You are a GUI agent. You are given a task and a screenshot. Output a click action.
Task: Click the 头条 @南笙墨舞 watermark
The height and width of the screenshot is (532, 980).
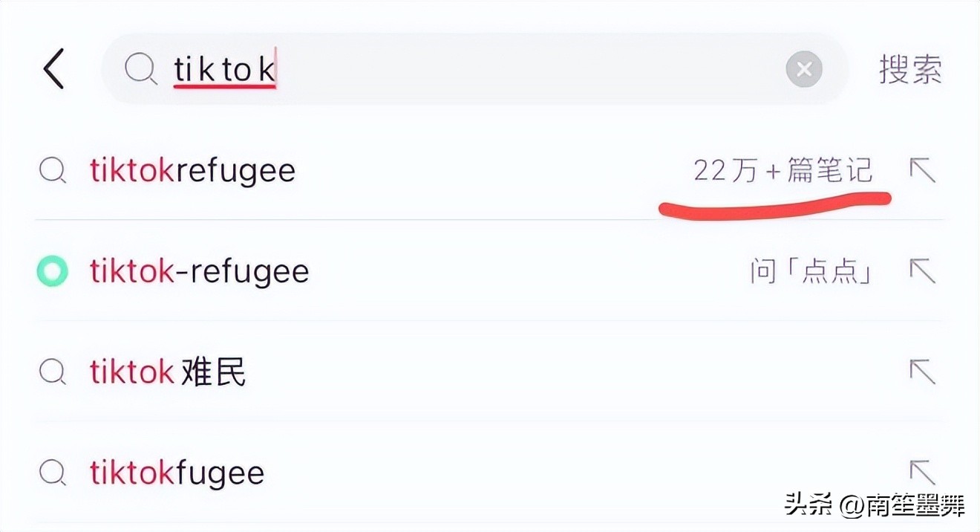coord(875,505)
